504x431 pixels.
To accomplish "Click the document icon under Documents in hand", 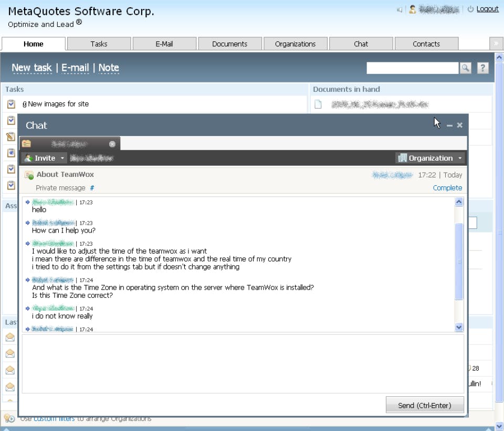I will point(318,104).
